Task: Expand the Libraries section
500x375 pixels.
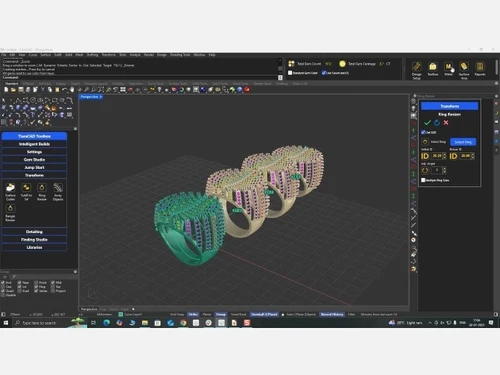Action: point(34,247)
